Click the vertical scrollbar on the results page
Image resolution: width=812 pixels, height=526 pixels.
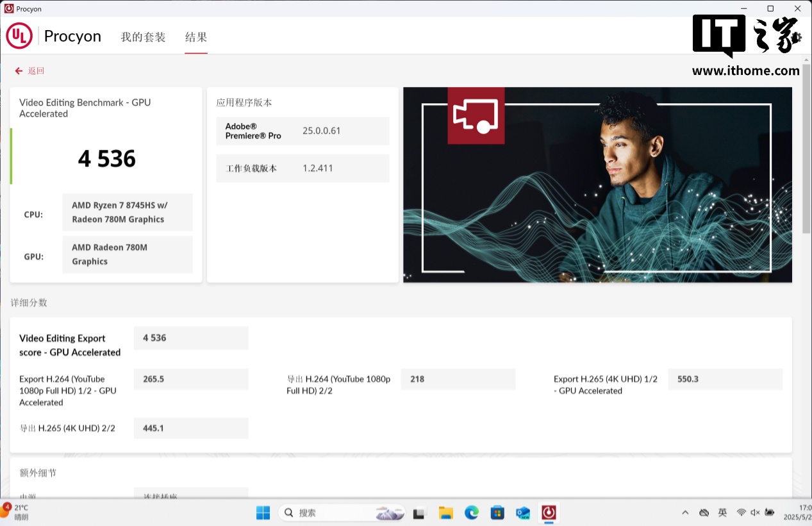pyautogui.click(x=806, y=154)
